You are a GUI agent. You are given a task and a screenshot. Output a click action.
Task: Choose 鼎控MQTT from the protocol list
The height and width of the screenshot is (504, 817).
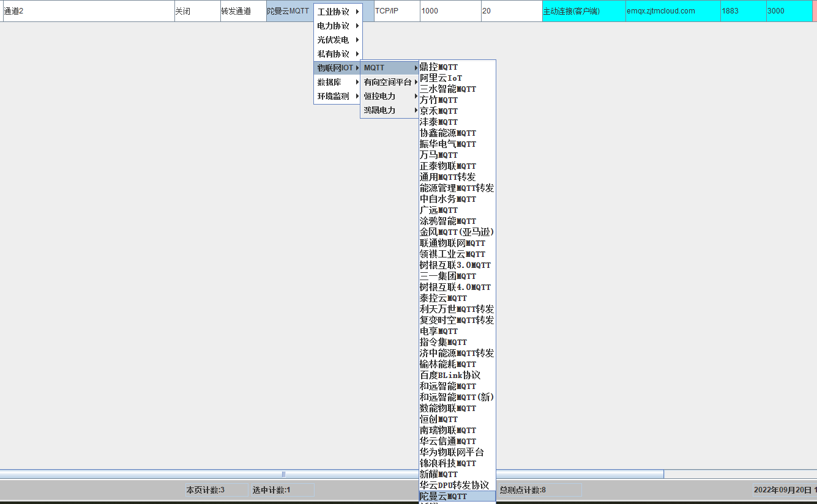point(457,67)
